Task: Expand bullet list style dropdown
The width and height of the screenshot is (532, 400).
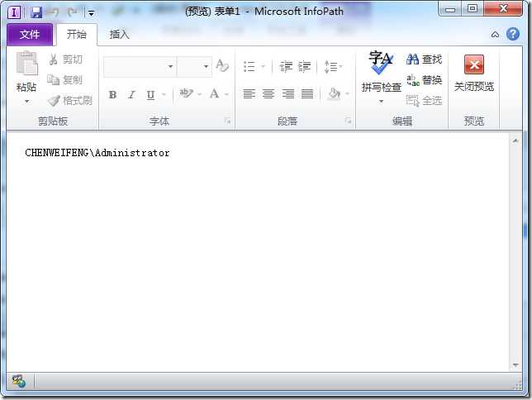Action: tap(263, 66)
